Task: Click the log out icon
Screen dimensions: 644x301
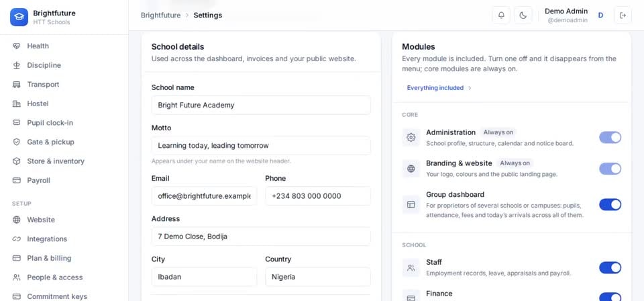Action: 623,15
